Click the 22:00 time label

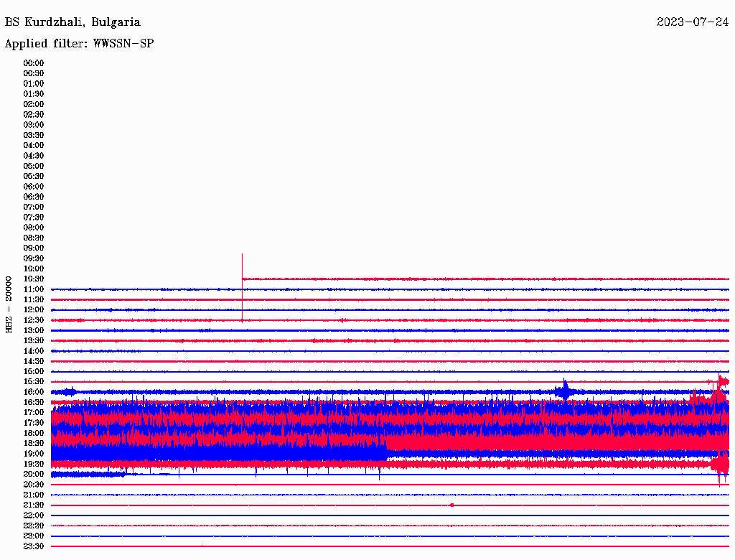(34, 515)
